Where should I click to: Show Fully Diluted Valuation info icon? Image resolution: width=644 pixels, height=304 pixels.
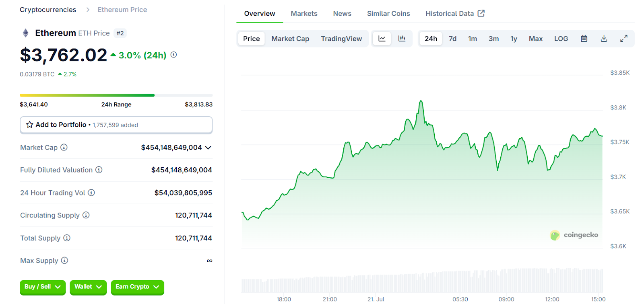click(x=99, y=170)
